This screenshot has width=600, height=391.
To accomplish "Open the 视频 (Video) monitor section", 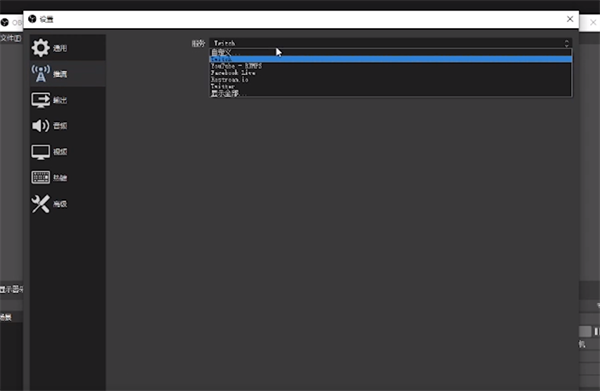I will click(68, 152).
